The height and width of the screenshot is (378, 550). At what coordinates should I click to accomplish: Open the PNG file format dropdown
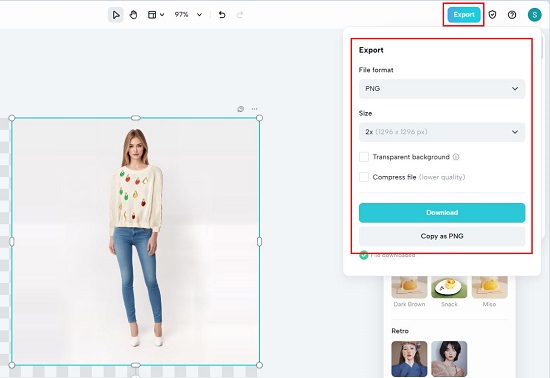pyautogui.click(x=442, y=89)
